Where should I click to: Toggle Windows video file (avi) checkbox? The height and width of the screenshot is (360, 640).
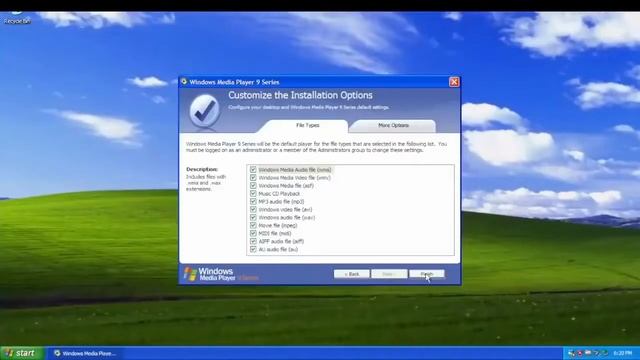tap(253, 209)
